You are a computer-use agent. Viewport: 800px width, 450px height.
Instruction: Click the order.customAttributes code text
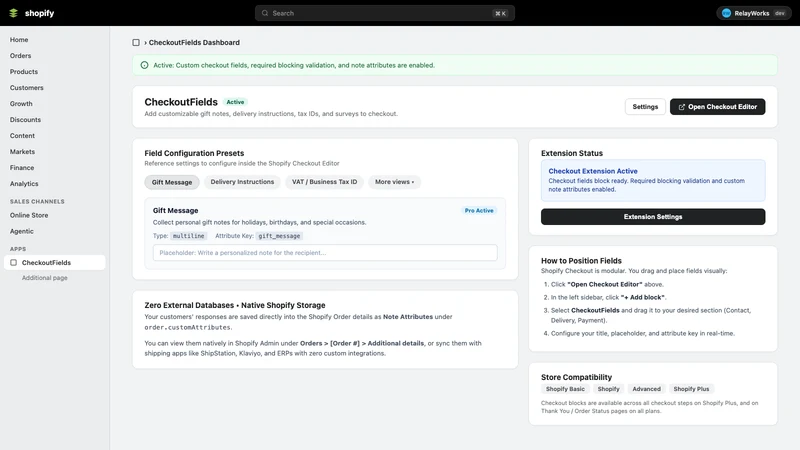pyautogui.click(x=188, y=328)
